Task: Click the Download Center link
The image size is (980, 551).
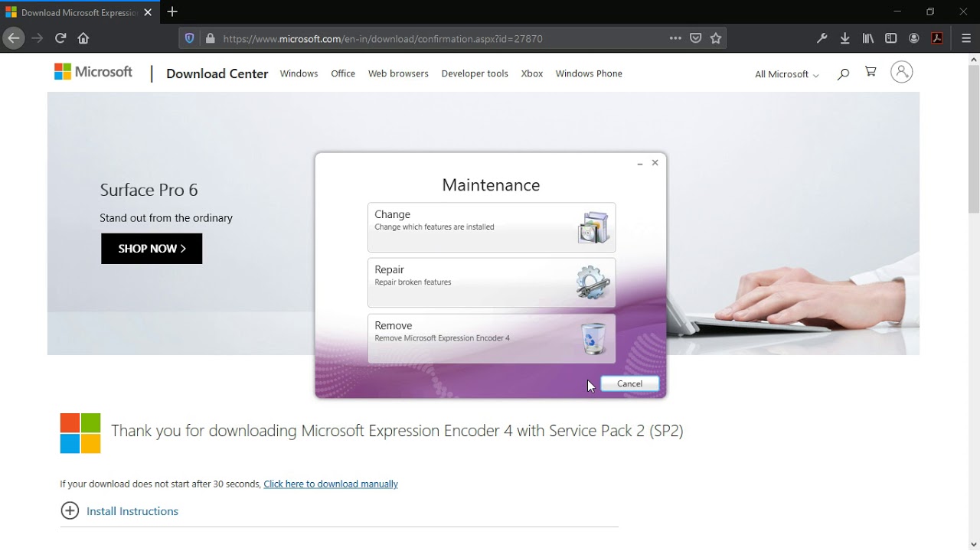Action: pyautogui.click(x=217, y=73)
